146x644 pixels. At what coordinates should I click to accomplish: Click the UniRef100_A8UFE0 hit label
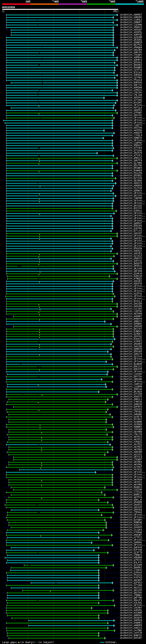pos(131,110)
